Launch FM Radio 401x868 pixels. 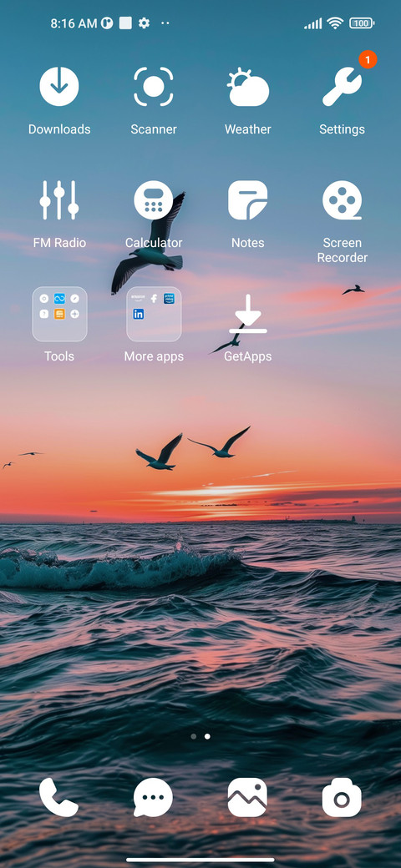point(59,199)
